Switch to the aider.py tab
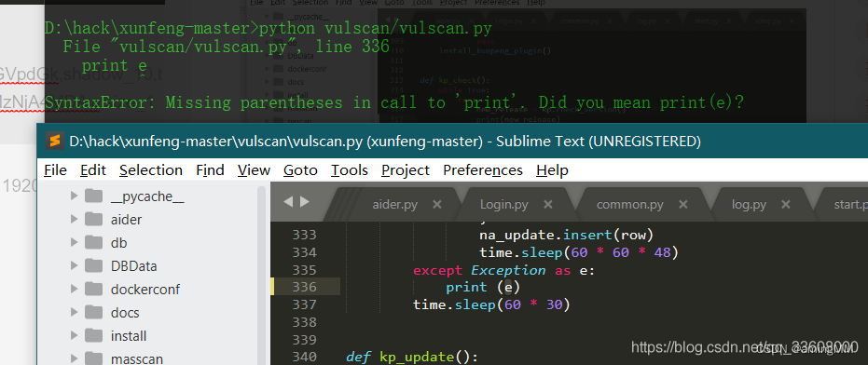The image size is (868, 365). pos(394,205)
